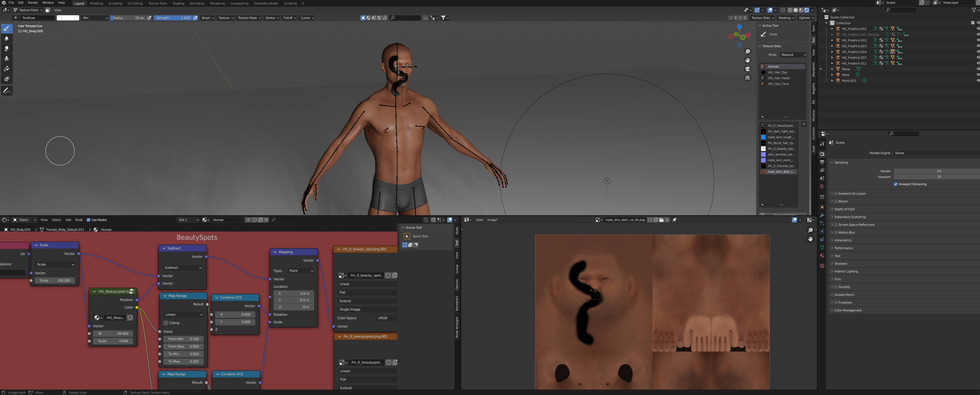980x395 pixels.
Task: Toggle Viewport Denoising checkbox
Action: click(x=896, y=184)
